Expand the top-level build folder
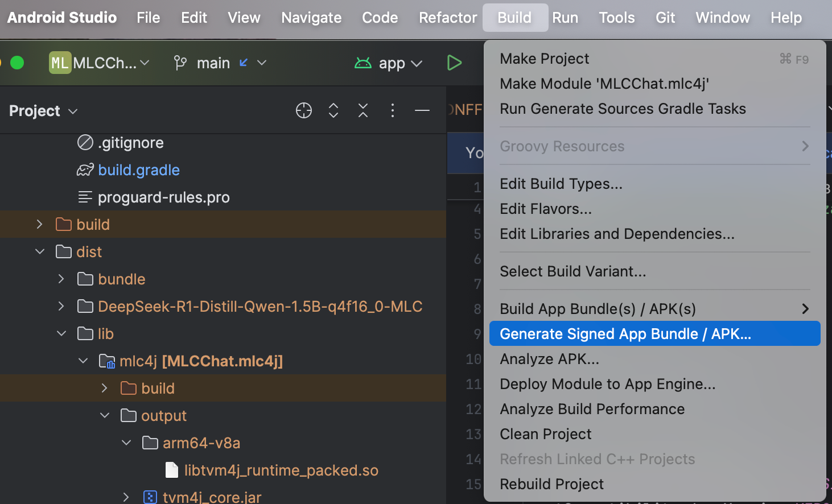832x504 pixels. 39,224
